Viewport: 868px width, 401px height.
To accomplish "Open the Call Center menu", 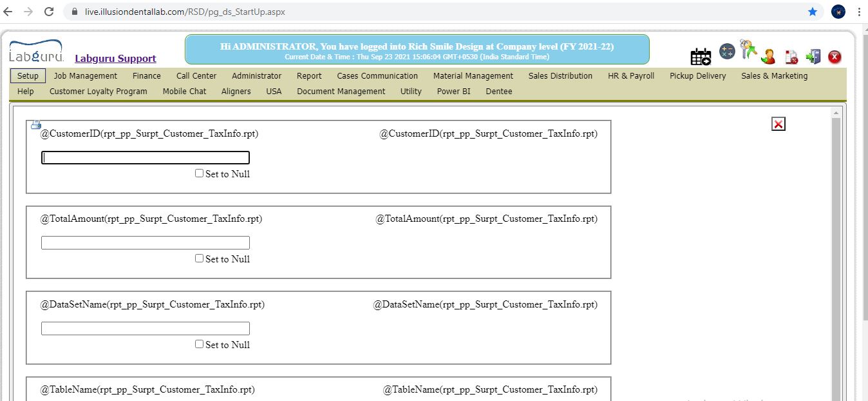I will pos(196,75).
